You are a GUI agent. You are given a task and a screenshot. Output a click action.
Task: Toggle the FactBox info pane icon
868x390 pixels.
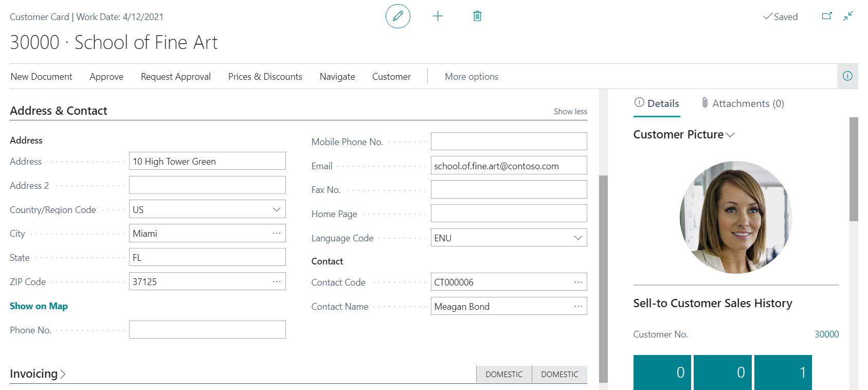pos(847,76)
